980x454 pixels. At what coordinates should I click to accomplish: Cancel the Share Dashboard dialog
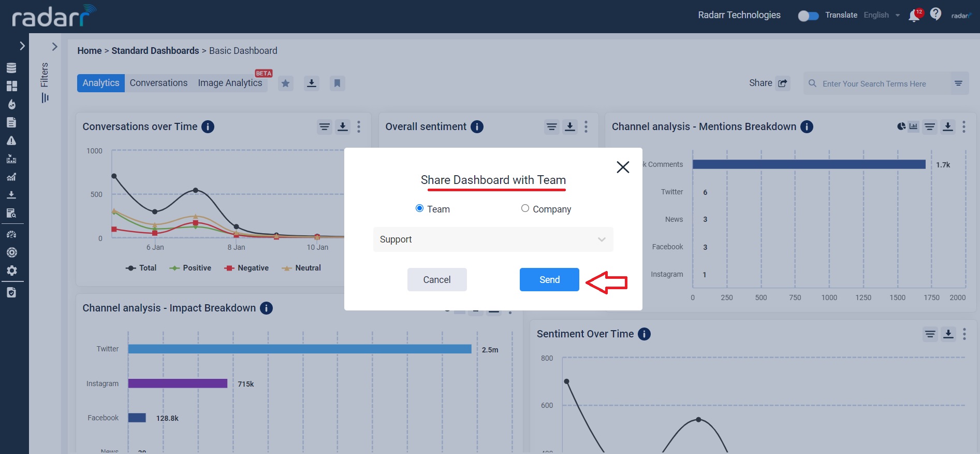point(437,279)
